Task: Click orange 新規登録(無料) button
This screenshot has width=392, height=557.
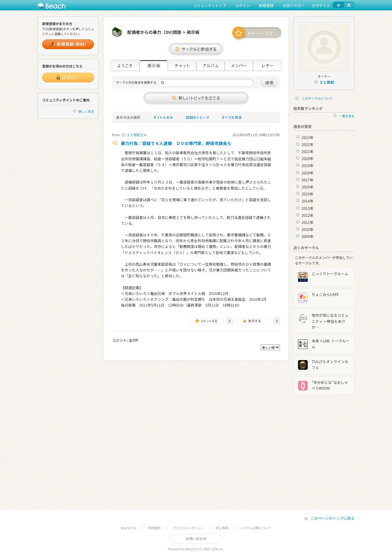Action: click(68, 44)
